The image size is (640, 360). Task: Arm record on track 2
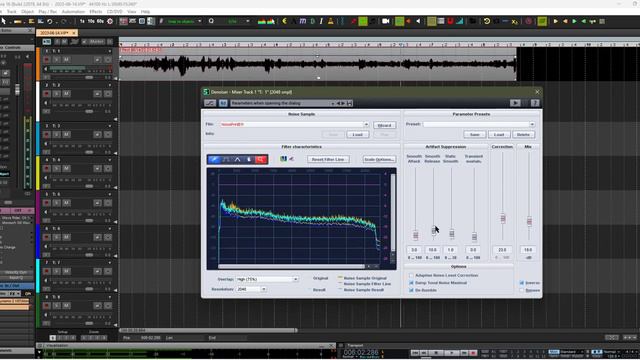pos(47,94)
